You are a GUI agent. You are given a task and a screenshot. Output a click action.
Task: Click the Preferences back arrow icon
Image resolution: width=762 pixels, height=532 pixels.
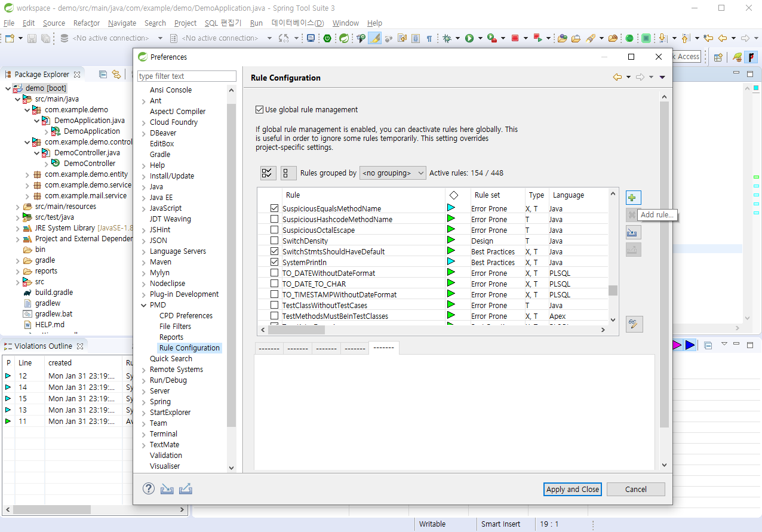pyautogui.click(x=617, y=77)
